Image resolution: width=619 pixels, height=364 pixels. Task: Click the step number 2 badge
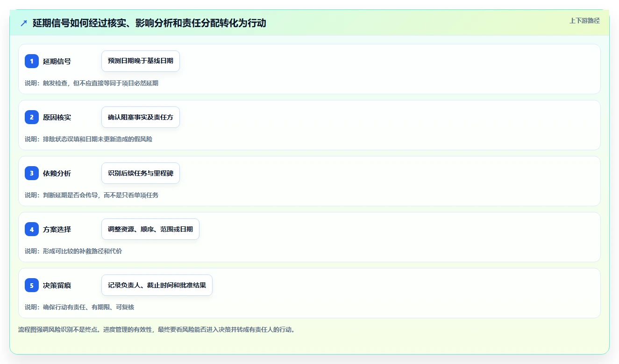pos(32,117)
